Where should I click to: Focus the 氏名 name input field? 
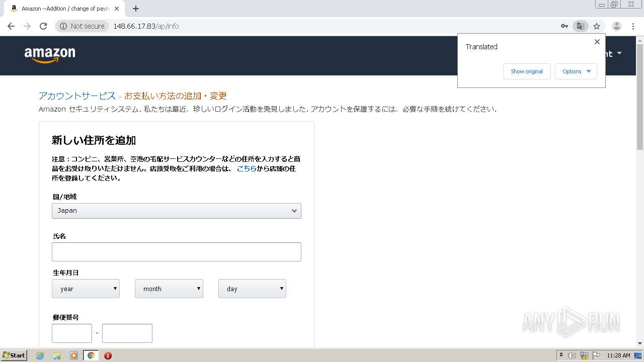coord(177,252)
